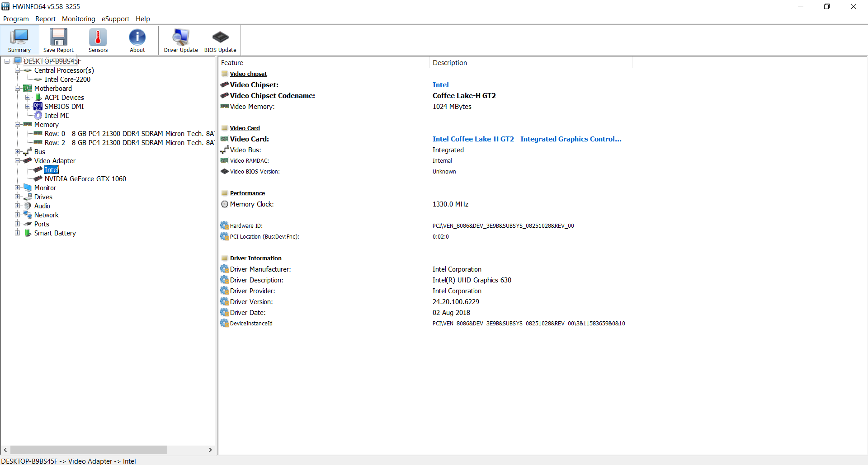868x465 pixels.
Task: Collapse the Memory node
Action: 17,124
